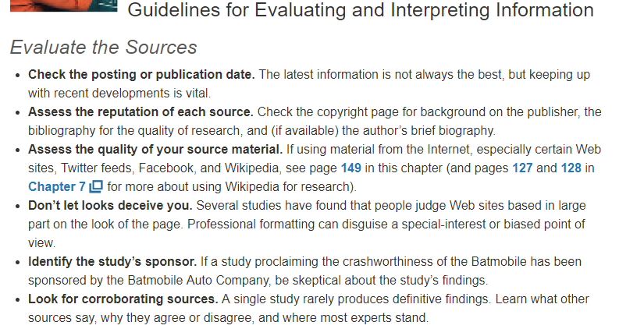Click text for more about using Wikipedia for research
The width and height of the screenshot is (644, 336).
click(x=232, y=186)
